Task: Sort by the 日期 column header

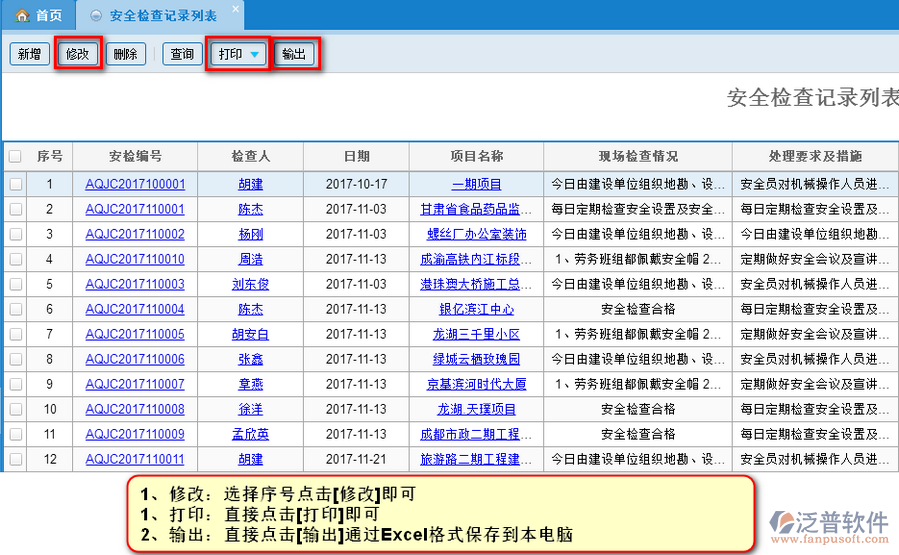Action: 356,157
